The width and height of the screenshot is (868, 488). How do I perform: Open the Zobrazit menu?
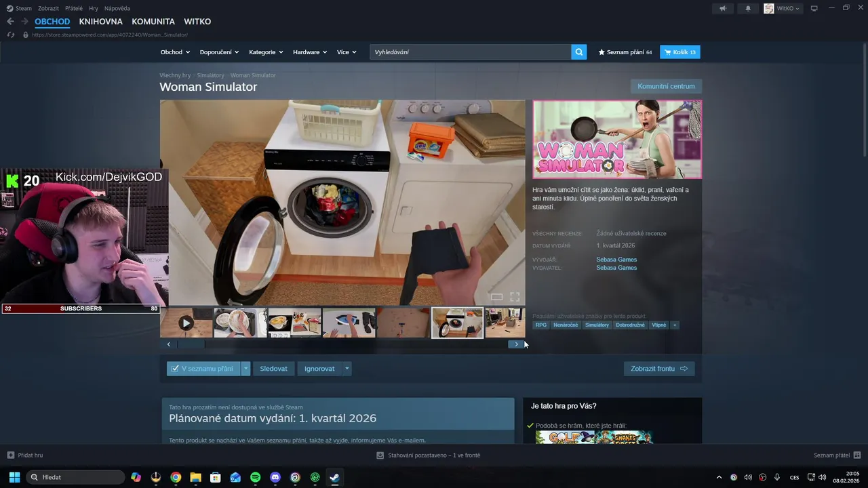pyautogui.click(x=48, y=8)
